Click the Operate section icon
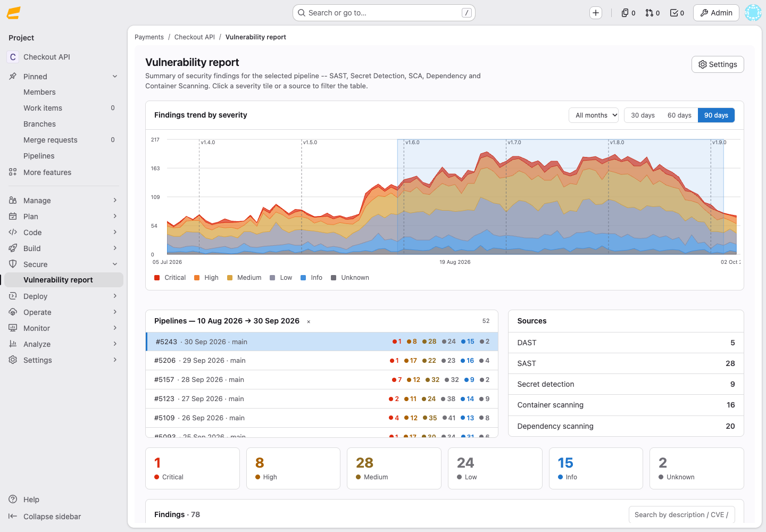Viewport: 766px width, 532px height. 13,312
